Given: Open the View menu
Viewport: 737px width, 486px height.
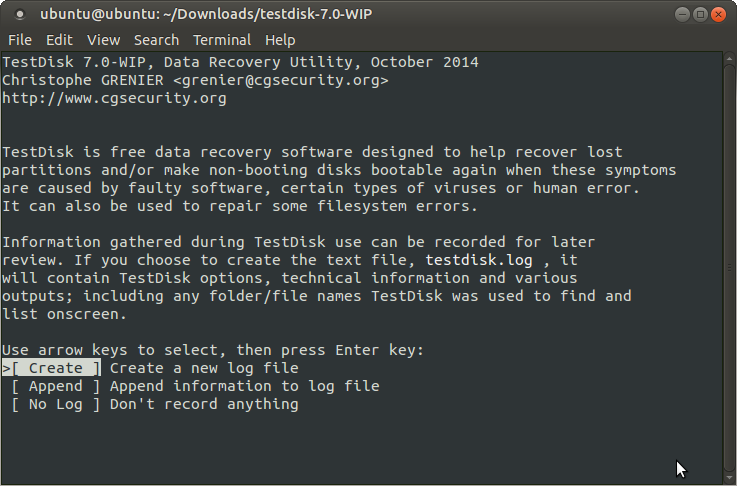Looking at the screenshot, I should [103, 40].
